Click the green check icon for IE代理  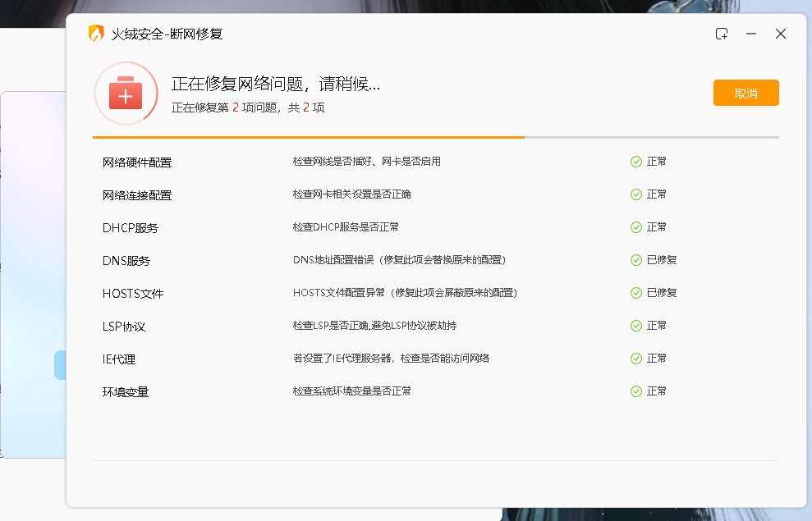coord(636,359)
